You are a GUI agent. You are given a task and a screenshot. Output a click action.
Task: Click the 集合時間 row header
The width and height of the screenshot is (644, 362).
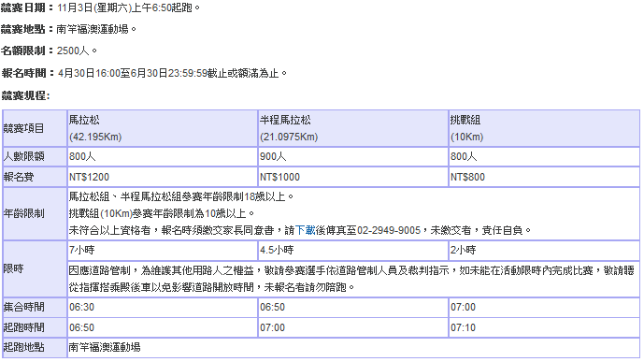coord(35,308)
